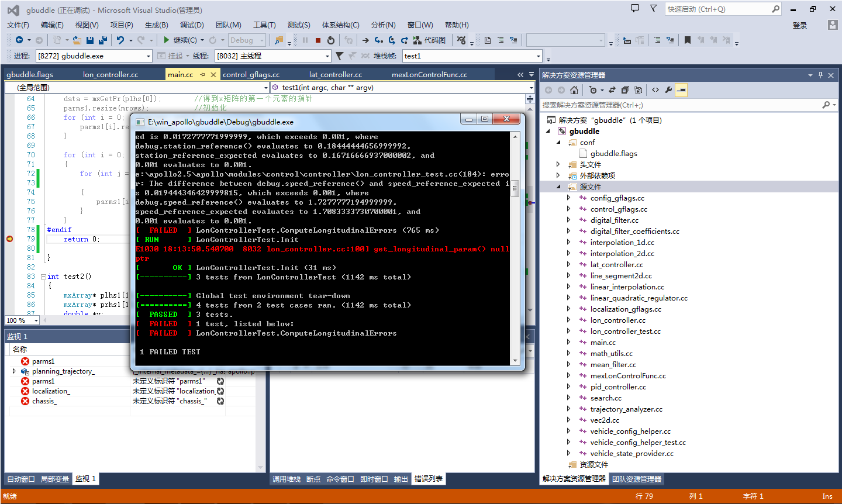842x504 pixels.
Task: Click Collapse All in Solution Explorer toolbar
Action: click(x=624, y=89)
